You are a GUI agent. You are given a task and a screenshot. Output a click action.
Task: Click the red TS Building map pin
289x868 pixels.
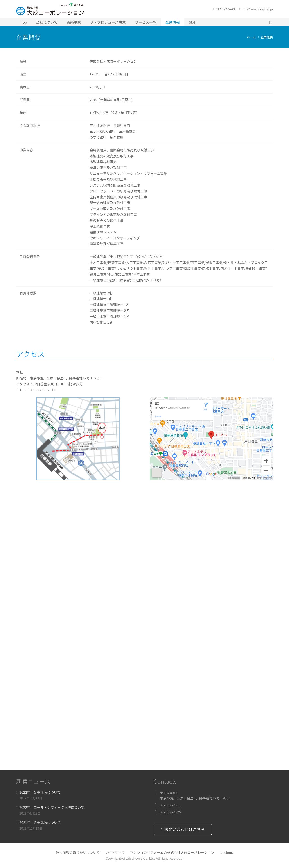tap(211, 435)
